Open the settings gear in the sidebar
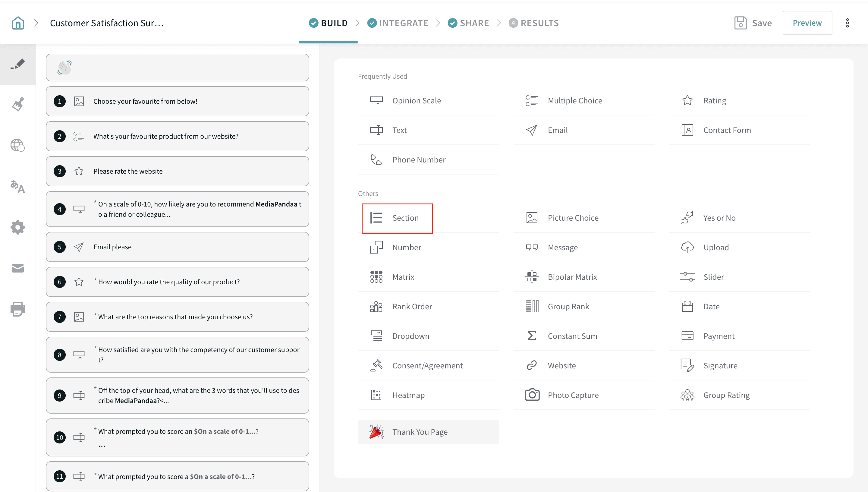 [x=18, y=227]
